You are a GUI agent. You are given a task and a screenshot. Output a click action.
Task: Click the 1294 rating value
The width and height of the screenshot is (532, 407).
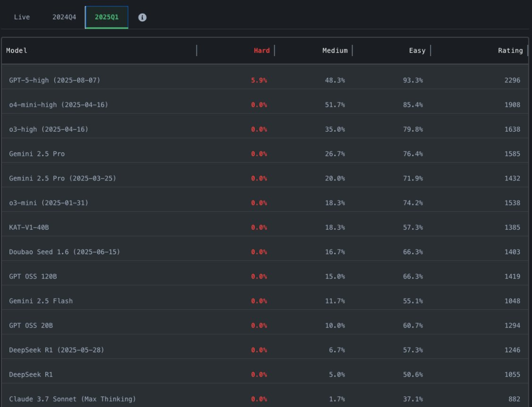512,326
